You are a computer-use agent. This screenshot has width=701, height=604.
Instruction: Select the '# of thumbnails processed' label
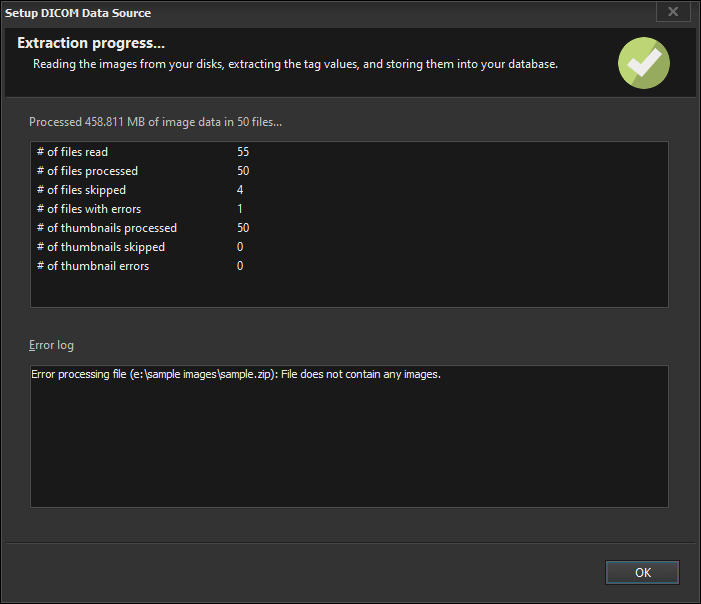pos(106,228)
